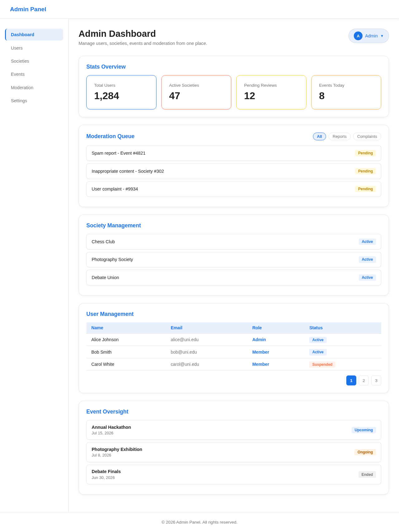Image resolution: width=399 pixels, height=532 pixels.
Task: Filter moderation queue by Complaints
Action: click(x=367, y=137)
